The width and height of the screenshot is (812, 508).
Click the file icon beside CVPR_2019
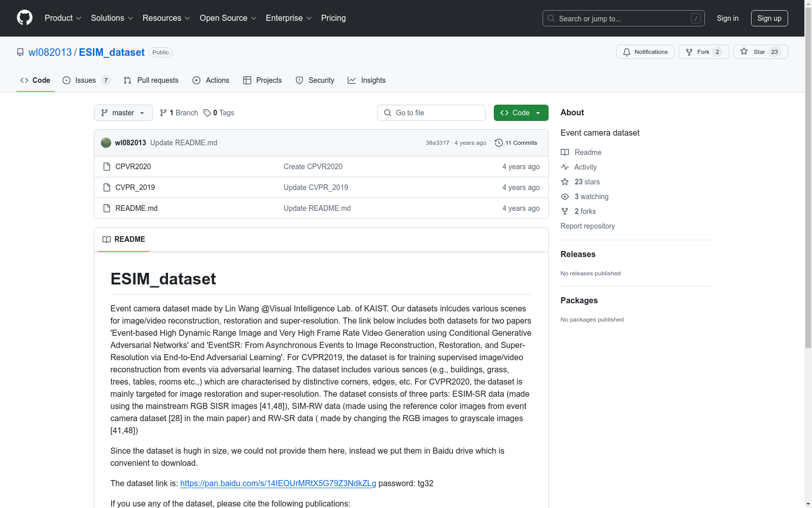(107, 187)
